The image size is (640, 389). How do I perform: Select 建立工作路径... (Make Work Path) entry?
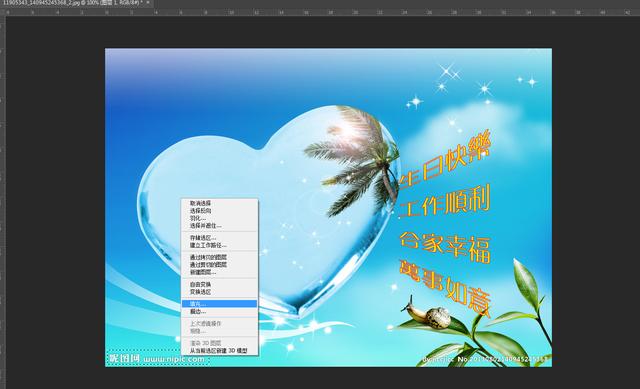pos(219,245)
